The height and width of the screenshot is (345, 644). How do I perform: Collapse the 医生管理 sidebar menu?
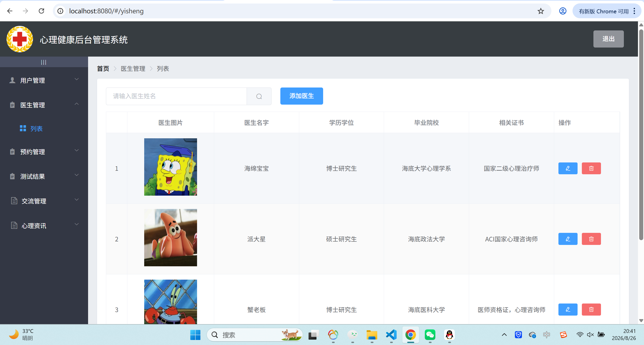coord(44,105)
